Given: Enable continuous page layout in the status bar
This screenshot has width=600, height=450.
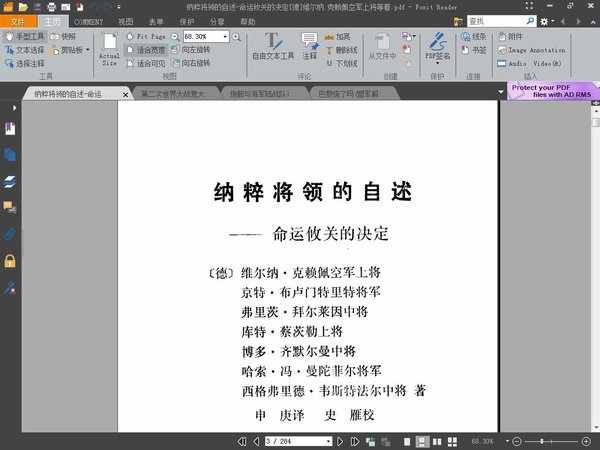Looking at the screenshot, I should pos(422,442).
